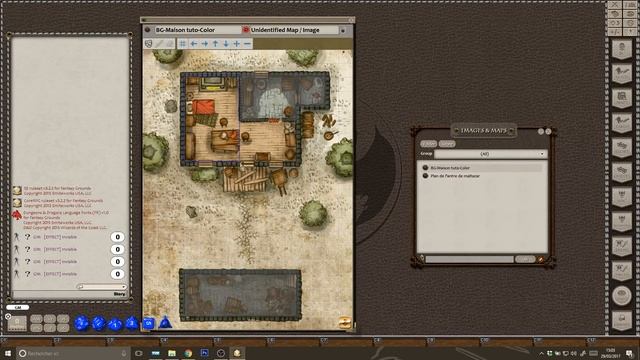
Task: Click the Unidentified Map / Image name field
Action: (294, 30)
